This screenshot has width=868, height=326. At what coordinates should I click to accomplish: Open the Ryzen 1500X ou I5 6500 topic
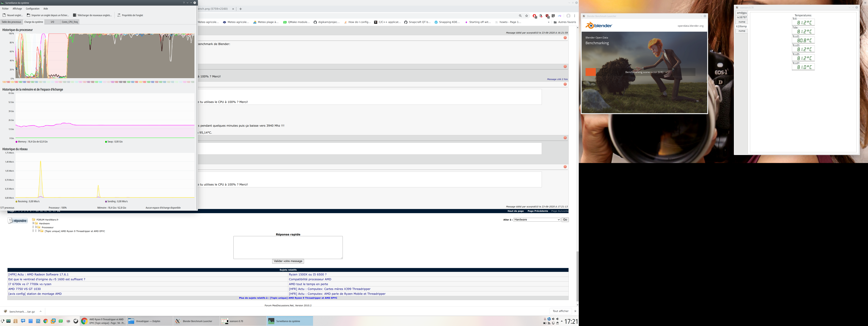(308, 275)
